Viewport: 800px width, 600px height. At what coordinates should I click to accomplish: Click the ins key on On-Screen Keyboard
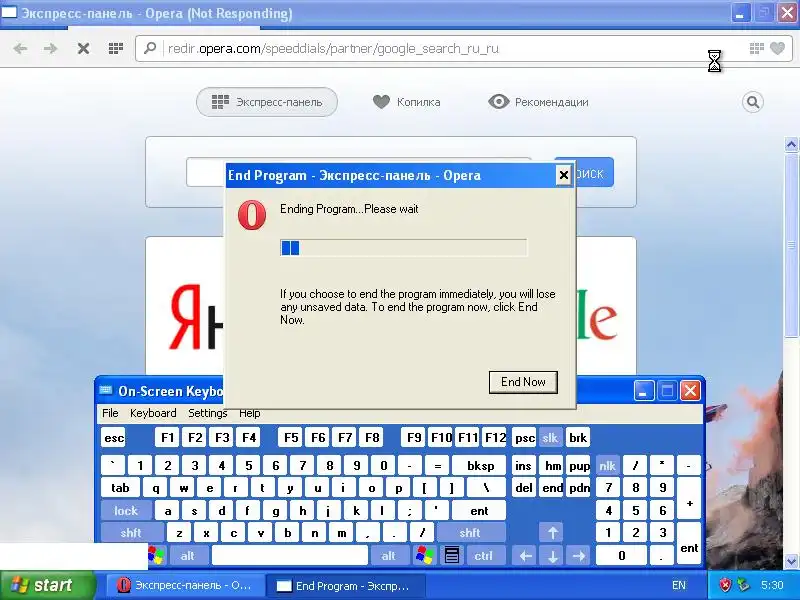523,466
